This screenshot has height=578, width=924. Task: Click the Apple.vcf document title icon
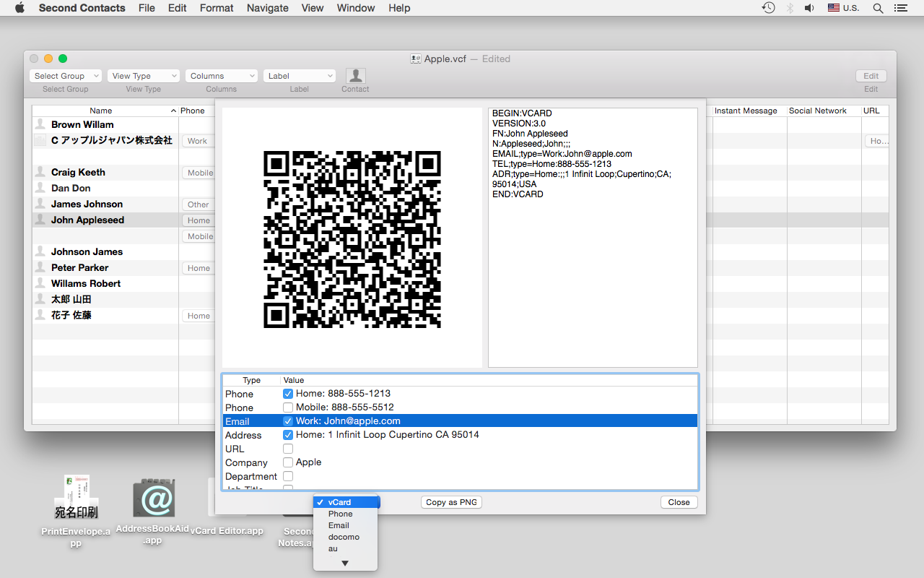tap(416, 59)
